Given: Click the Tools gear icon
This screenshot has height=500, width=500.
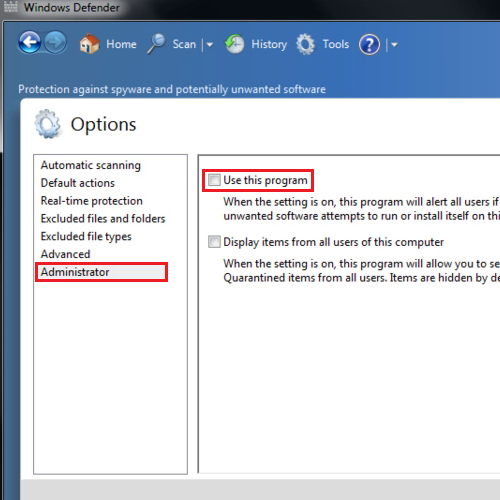Looking at the screenshot, I should coord(305,44).
